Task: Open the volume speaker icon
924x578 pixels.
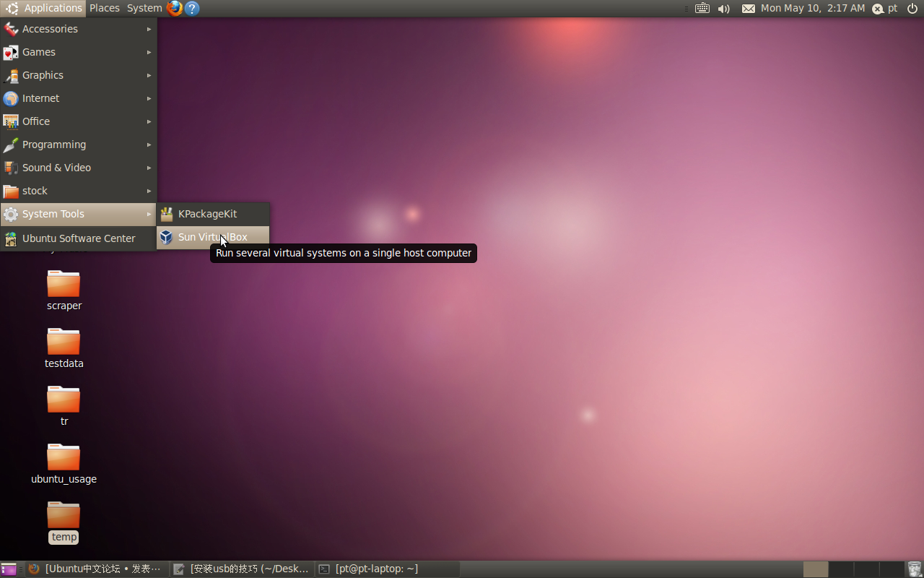Action: coord(724,9)
